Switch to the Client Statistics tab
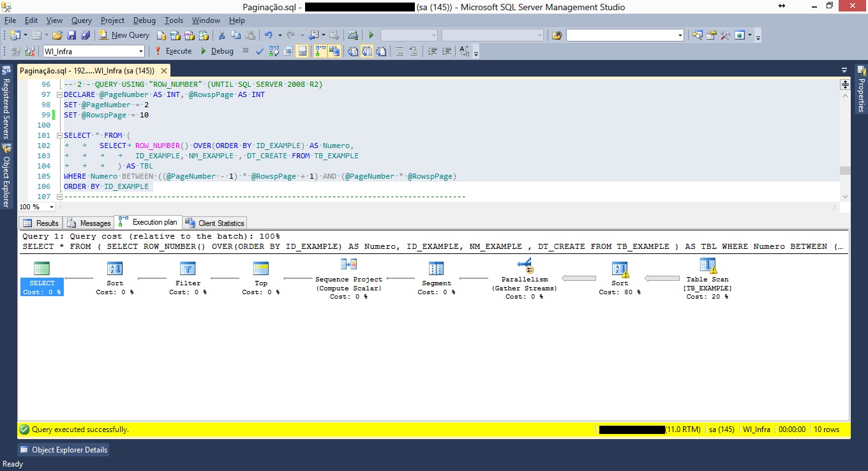This screenshot has width=868, height=471. (x=214, y=223)
